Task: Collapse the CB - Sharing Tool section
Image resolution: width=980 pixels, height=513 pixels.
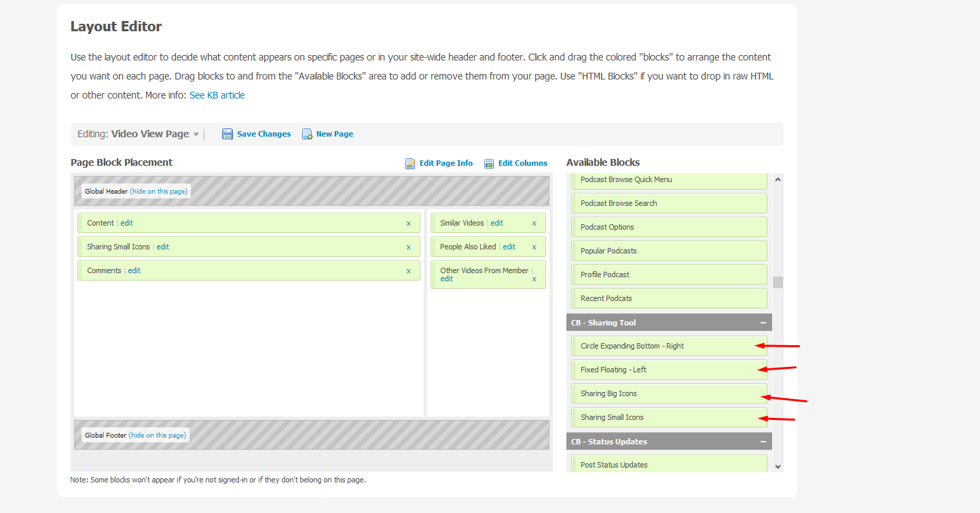Action: tap(763, 323)
